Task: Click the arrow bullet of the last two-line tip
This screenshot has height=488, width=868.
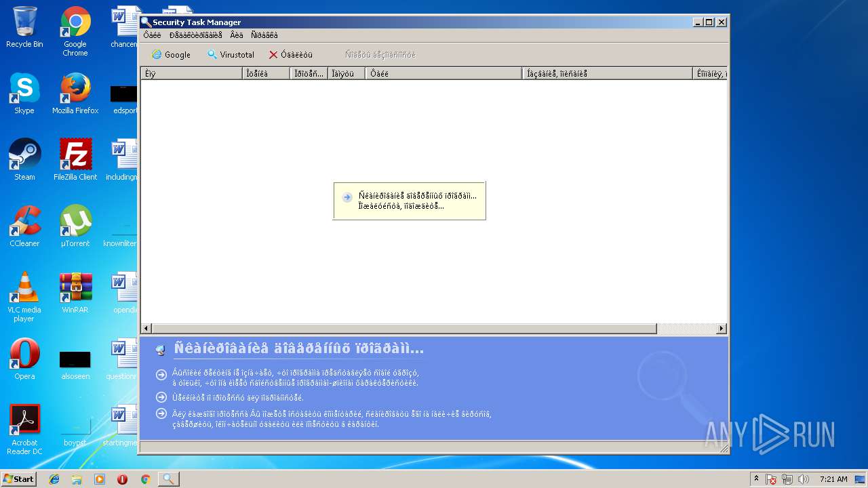Action: 161,413
